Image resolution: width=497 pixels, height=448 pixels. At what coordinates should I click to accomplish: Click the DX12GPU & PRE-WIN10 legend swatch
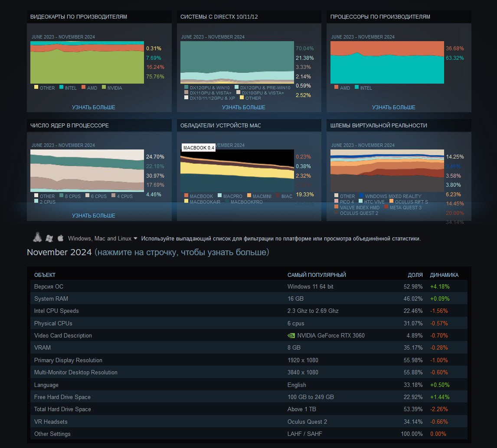[x=236, y=87]
